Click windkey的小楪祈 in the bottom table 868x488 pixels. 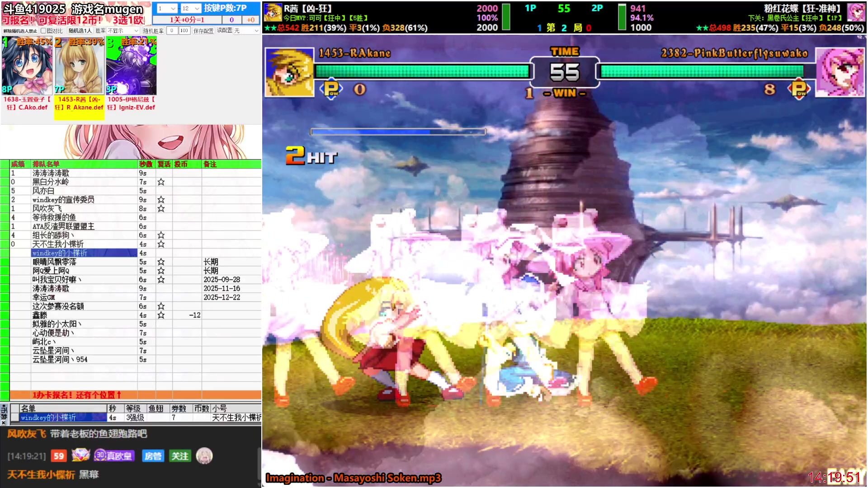coord(63,418)
